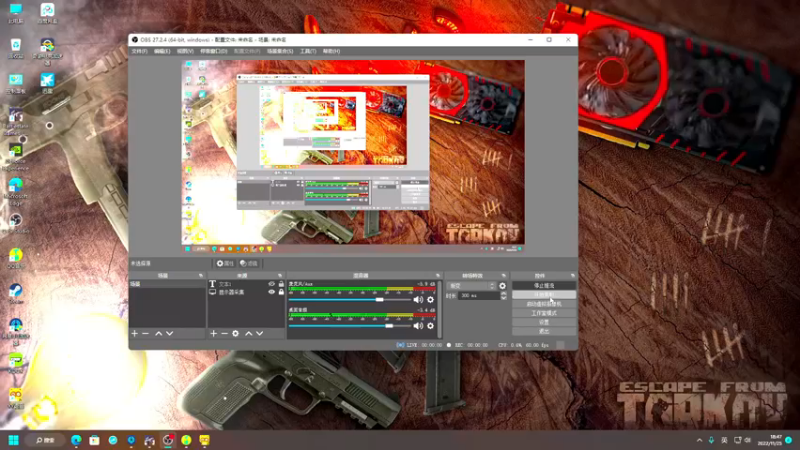Click the Studio Mode button
Image resolution: width=800 pixels, height=450 pixels.
[544, 313]
